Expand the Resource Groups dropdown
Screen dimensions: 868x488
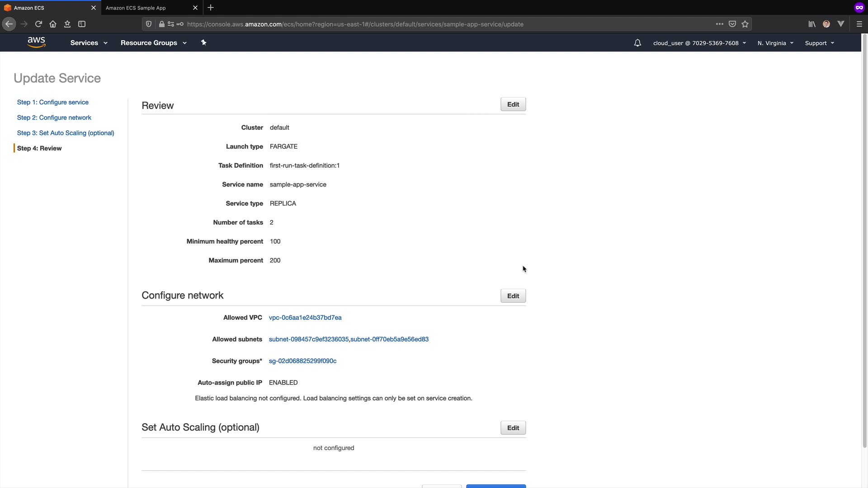[x=153, y=43]
